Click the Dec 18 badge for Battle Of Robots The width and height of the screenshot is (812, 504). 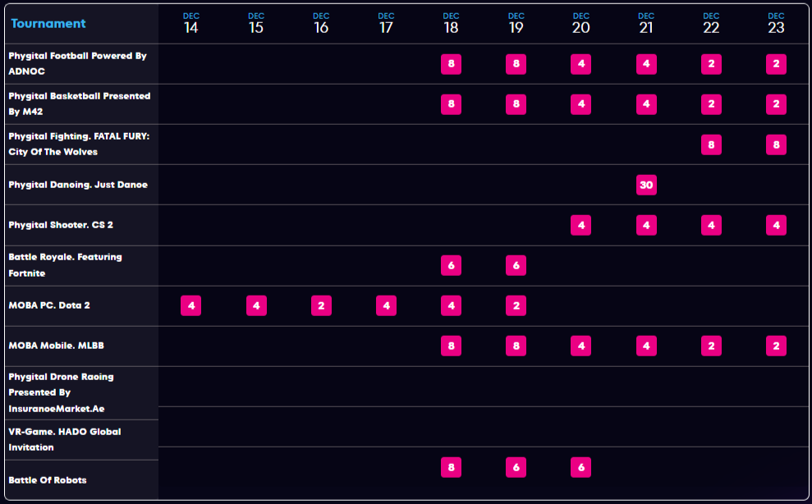click(451, 467)
